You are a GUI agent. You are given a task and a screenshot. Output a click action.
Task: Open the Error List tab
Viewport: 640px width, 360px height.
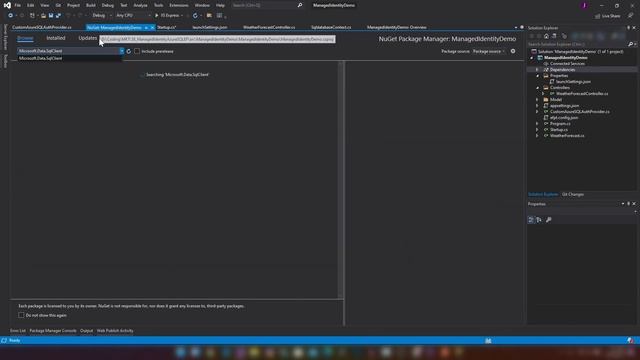tap(18, 331)
